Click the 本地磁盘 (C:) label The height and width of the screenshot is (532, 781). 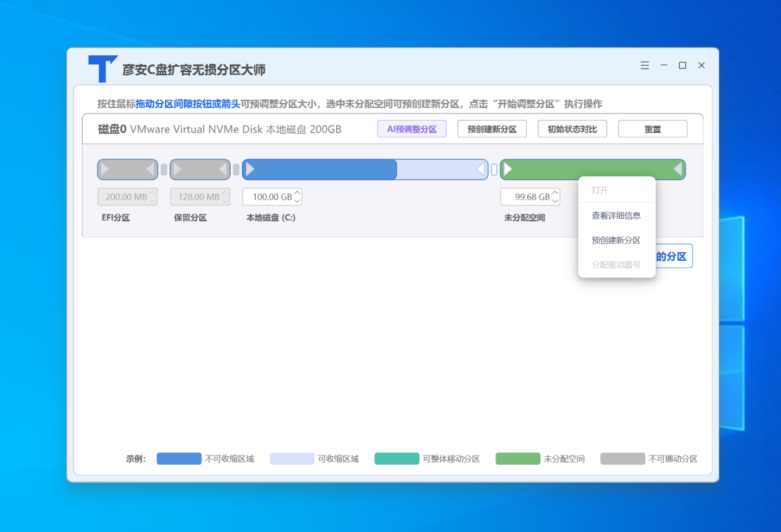click(271, 218)
